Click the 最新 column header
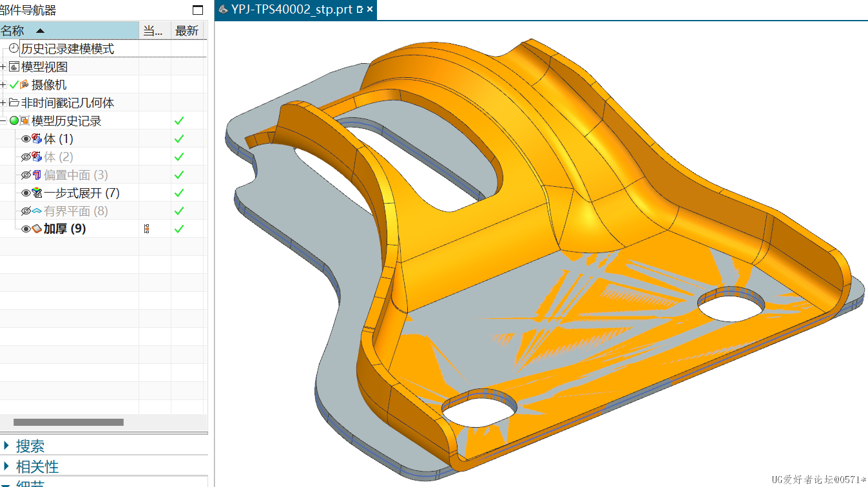 188,30
